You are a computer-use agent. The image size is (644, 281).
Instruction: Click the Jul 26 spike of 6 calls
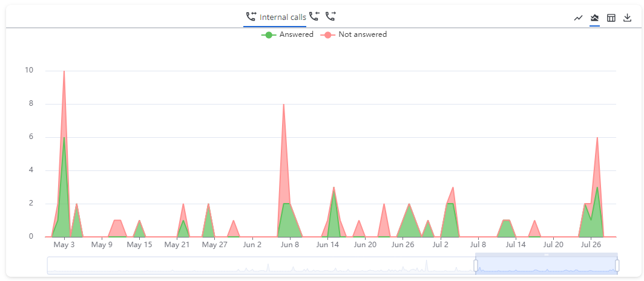597,138
